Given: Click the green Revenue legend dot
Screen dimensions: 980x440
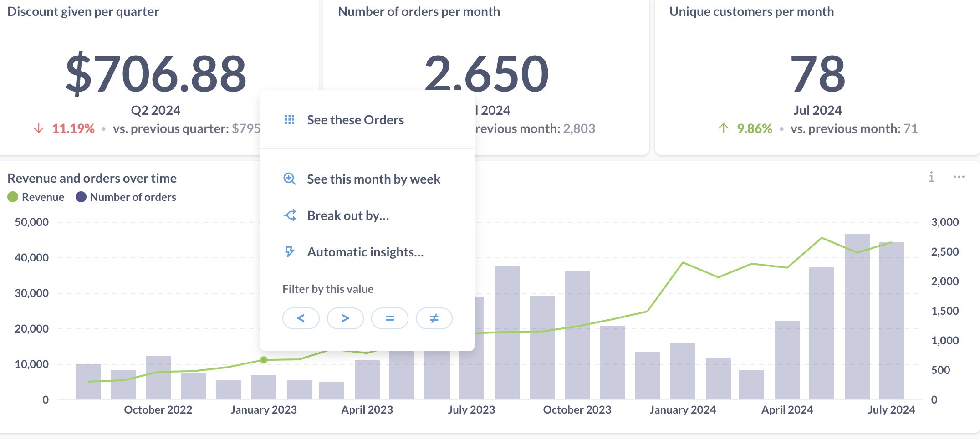Looking at the screenshot, I should pos(13,197).
